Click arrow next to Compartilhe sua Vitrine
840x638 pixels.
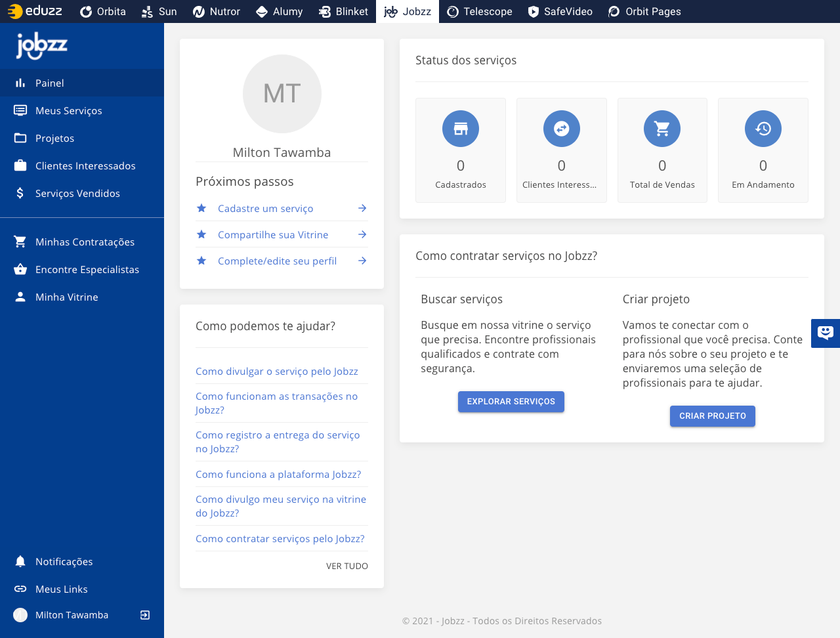pos(362,234)
